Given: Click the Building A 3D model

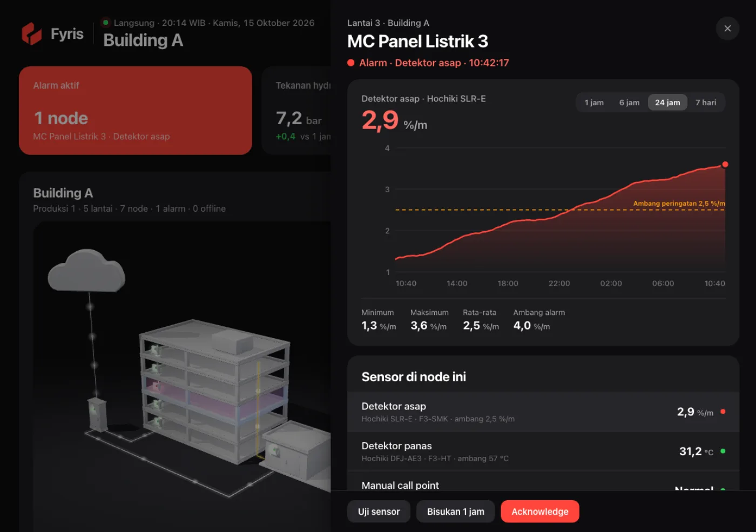Looking at the screenshot, I should [215, 391].
